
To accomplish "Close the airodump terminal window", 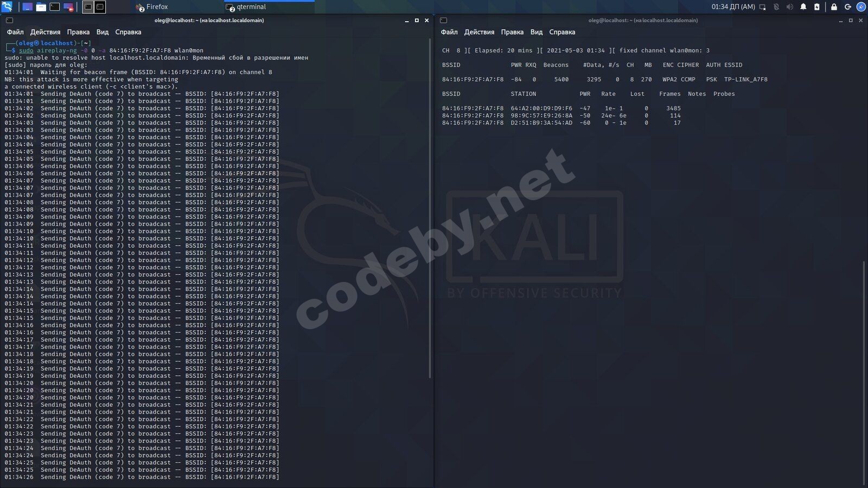I will (860, 21).
